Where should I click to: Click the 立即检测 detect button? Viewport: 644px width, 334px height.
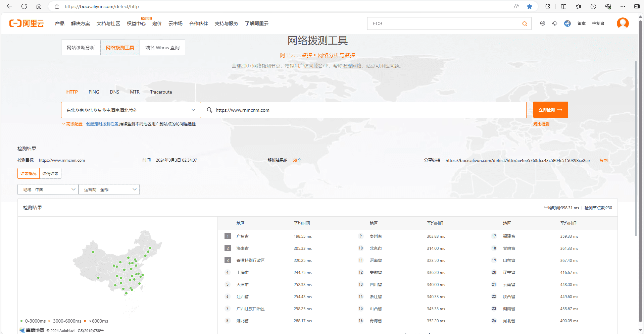(550, 110)
